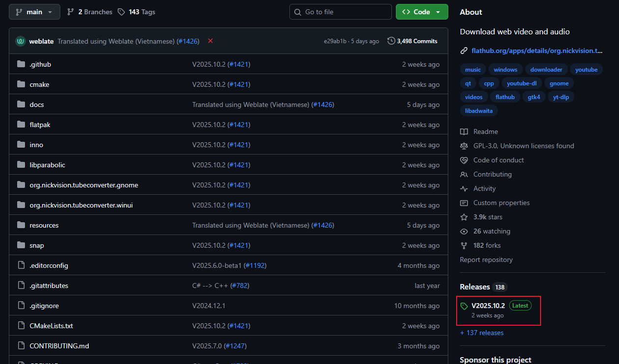Click the failed status red X icon
Screen dimensions: 619x364
coord(210,41)
